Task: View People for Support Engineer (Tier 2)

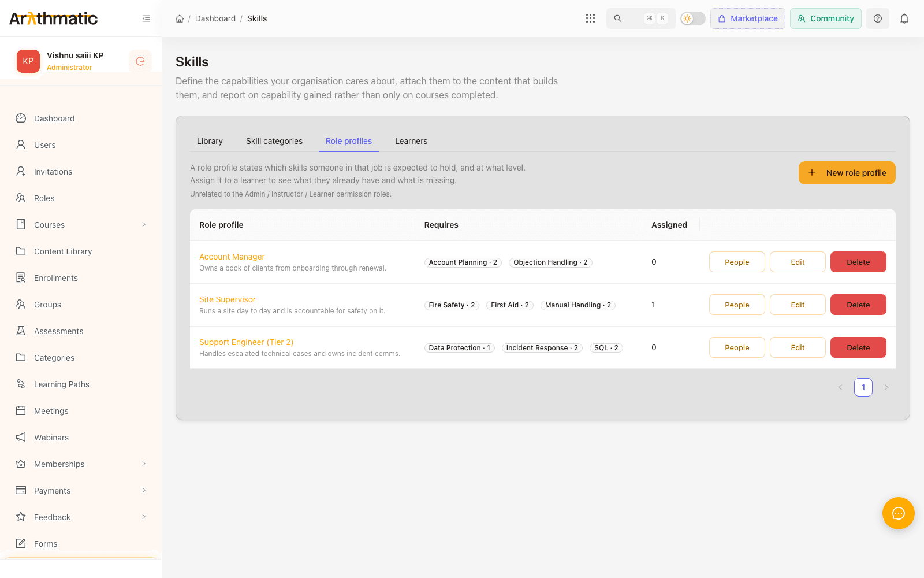Action: (737, 347)
